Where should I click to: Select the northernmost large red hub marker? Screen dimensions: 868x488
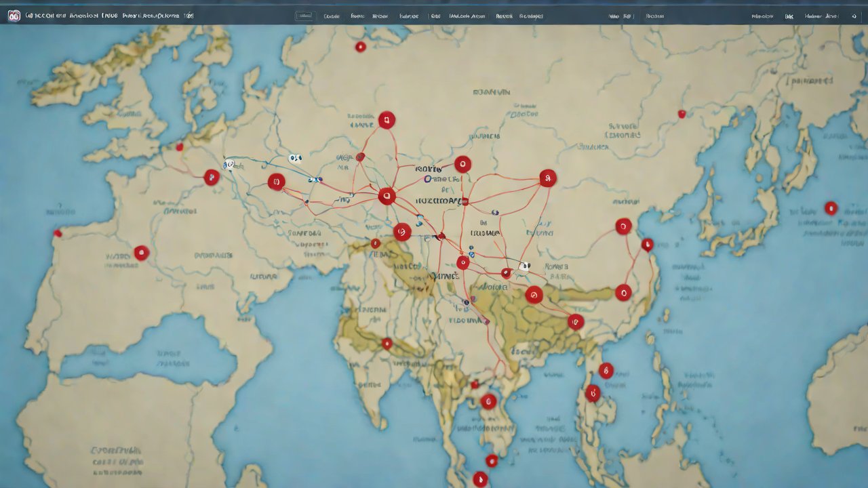(387, 121)
